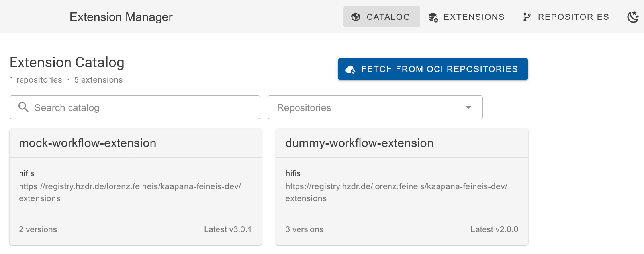Click hifis in dummy-workflow-extension card
Image resolution: width=644 pixels, height=254 pixels.
click(x=293, y=173)
